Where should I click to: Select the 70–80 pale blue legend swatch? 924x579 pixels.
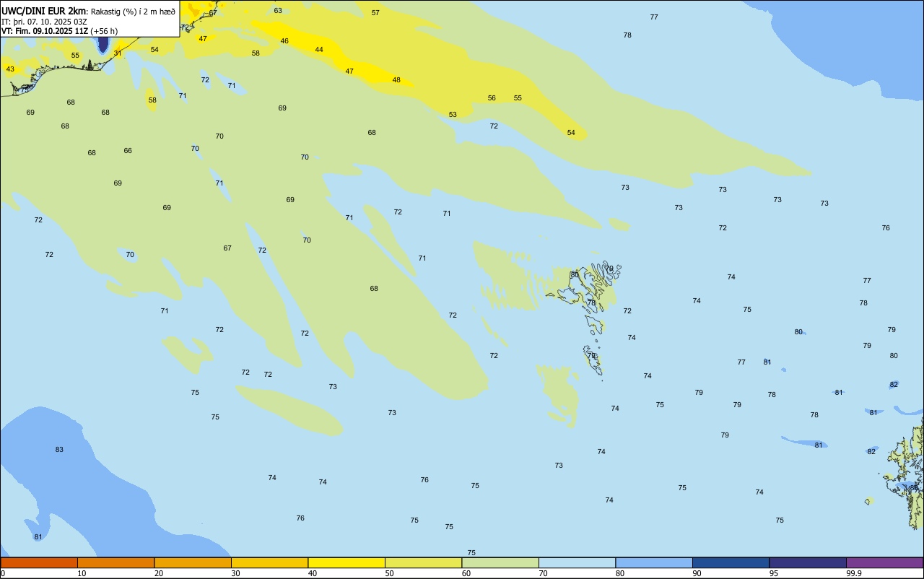(577, 562)
